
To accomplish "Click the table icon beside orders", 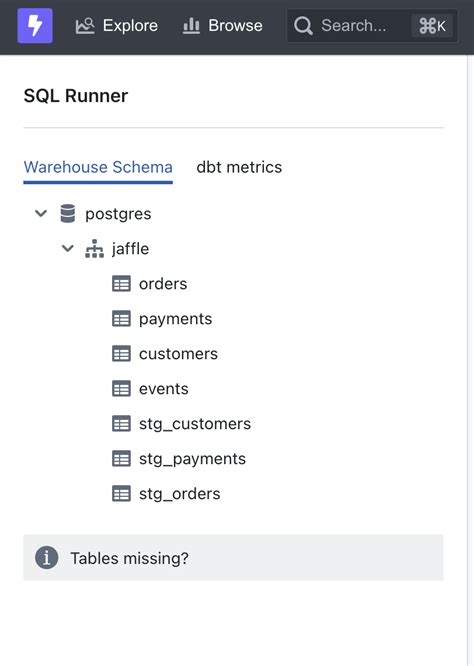I will pos(121,284).
